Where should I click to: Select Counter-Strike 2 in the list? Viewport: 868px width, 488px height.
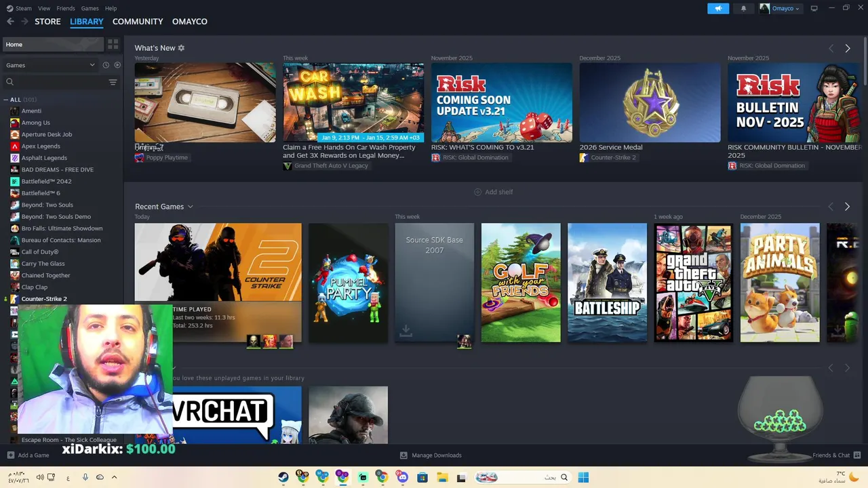[x=44, y=299]
